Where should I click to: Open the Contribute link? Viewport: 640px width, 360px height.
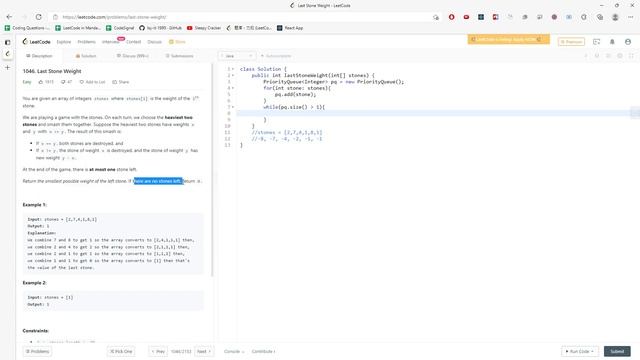click(x=263, y=351)
